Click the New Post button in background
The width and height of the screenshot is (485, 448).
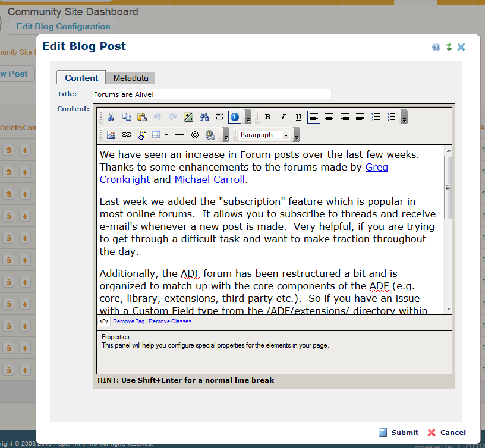17,74
